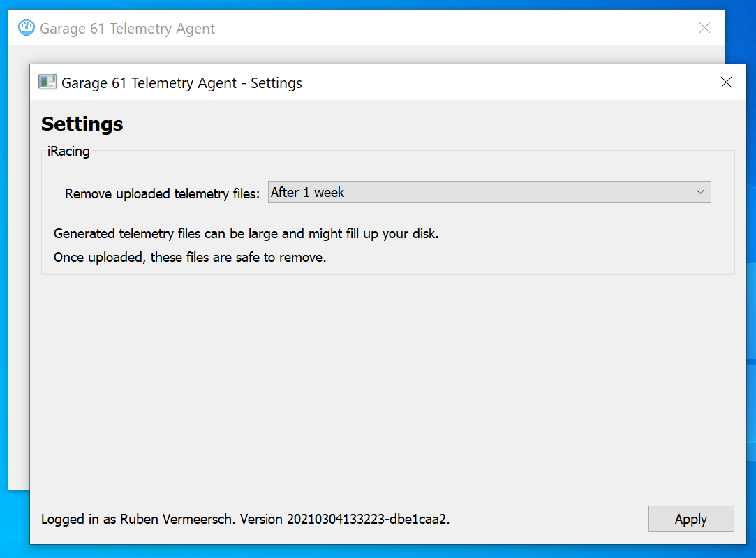Close the Settings dialog window
The image size is (756, 558).
click(726, 82)
